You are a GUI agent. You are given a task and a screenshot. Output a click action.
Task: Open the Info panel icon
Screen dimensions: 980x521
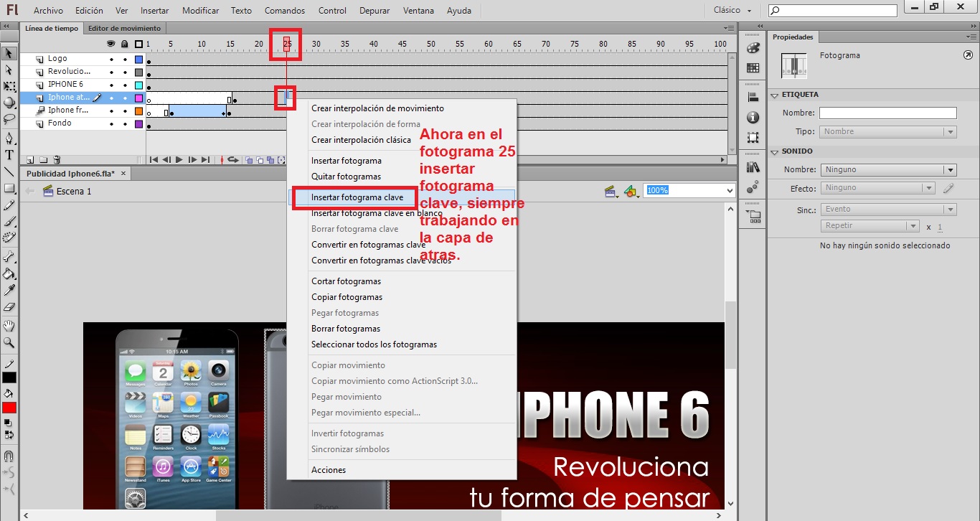pyautogui.click(x=753, y=118)
